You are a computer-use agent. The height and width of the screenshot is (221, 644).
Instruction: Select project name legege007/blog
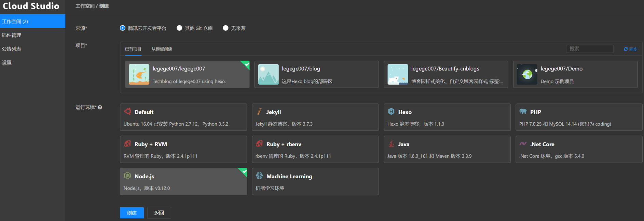[x=301, y=69]
